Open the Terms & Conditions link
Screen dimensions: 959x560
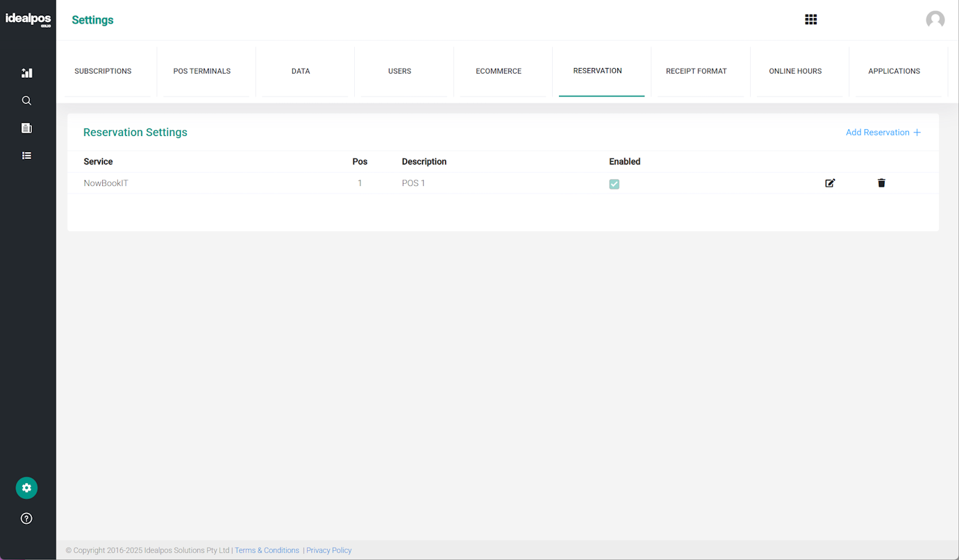267,550
